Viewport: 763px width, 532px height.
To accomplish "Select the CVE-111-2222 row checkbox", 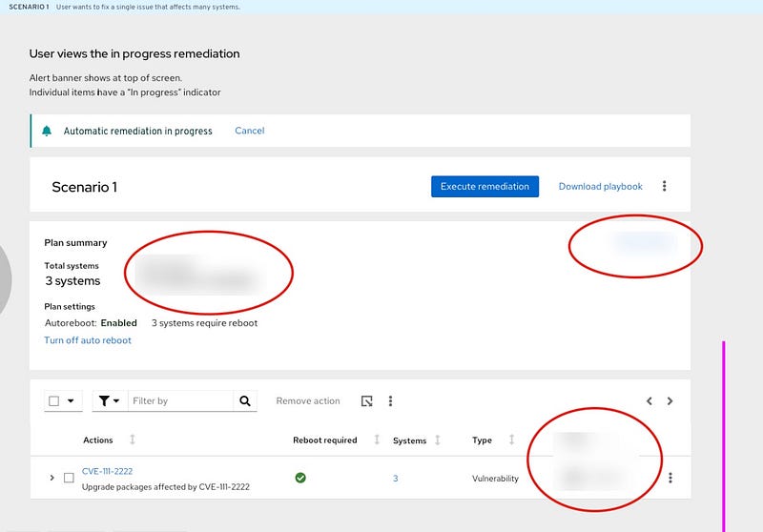I will pos(69,478).
